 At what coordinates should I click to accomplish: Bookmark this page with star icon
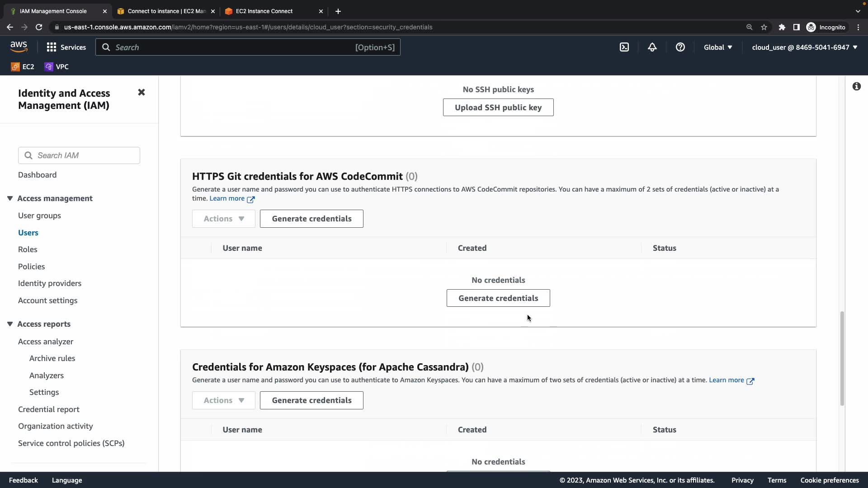click(x=764, y=27)
